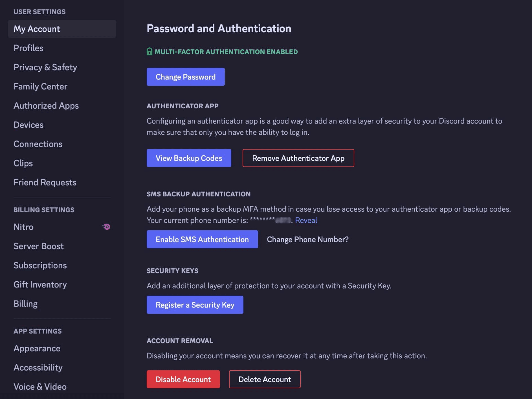Click Multi-Factor Authentication Enabled text

click(x=226, y=52)
